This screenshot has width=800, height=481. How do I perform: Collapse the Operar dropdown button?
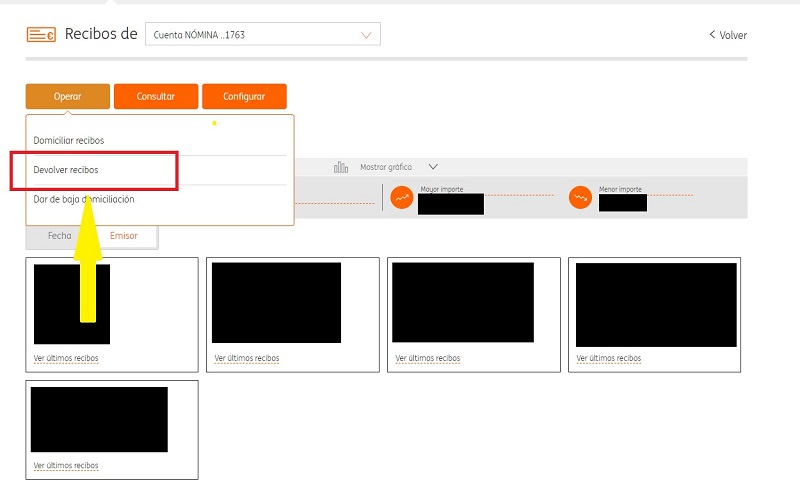67,96
